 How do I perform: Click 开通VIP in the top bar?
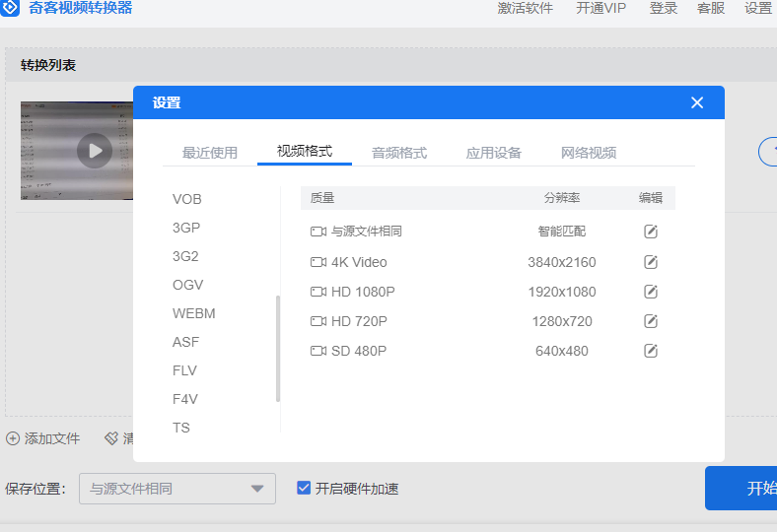pos(601,8)
